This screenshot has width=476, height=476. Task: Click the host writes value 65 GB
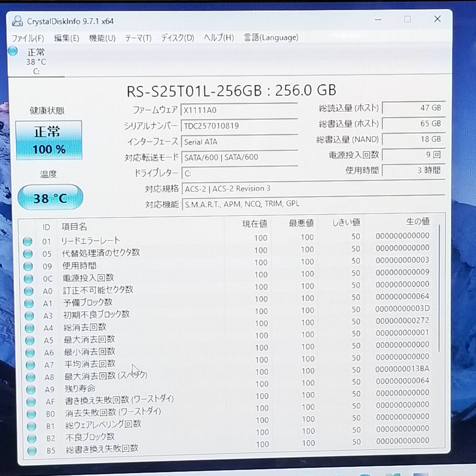coord(413,123)
